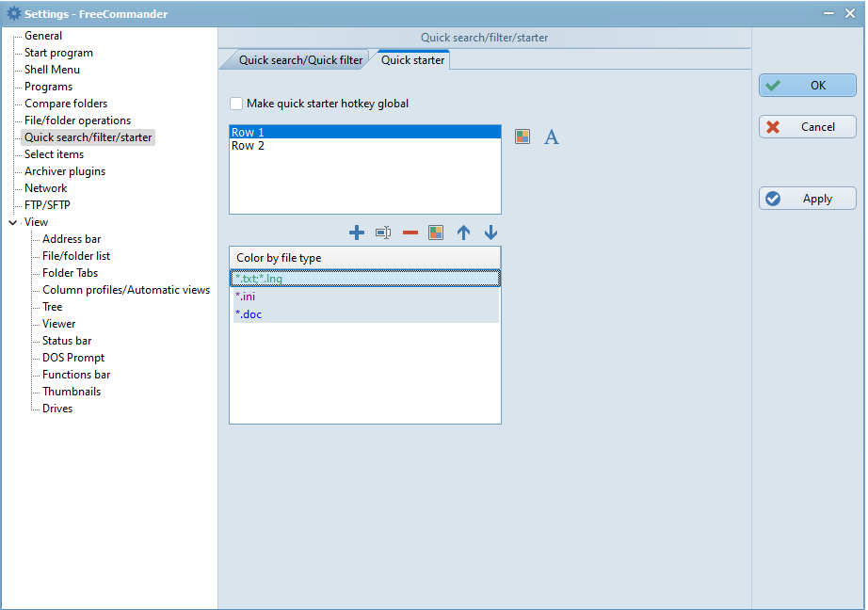Collapse the View tree node
Image resolution: width=868 pixels, height=610 pixels.
tap(13, 222)
